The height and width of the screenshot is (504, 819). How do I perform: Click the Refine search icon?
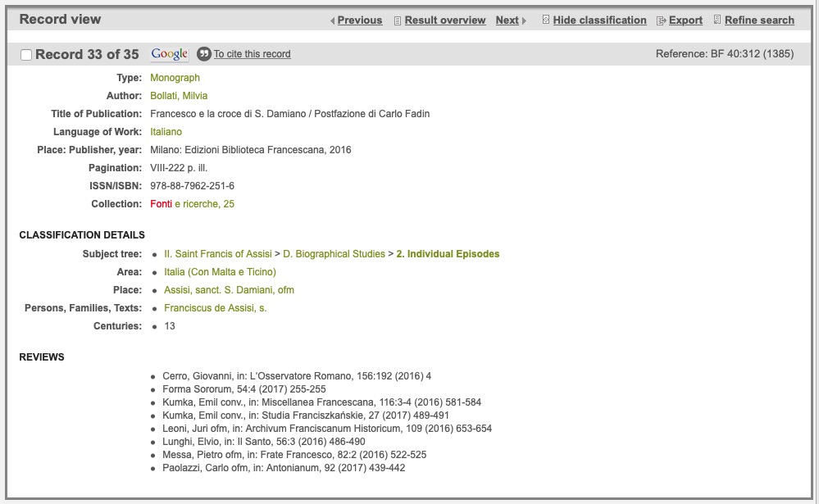[x=717, y=20]
